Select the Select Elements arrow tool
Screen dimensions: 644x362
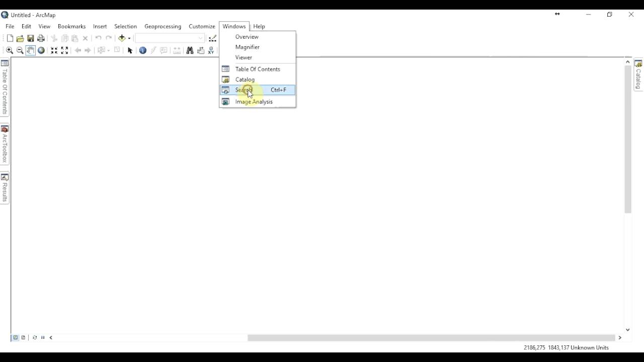[x=130, y=50]
